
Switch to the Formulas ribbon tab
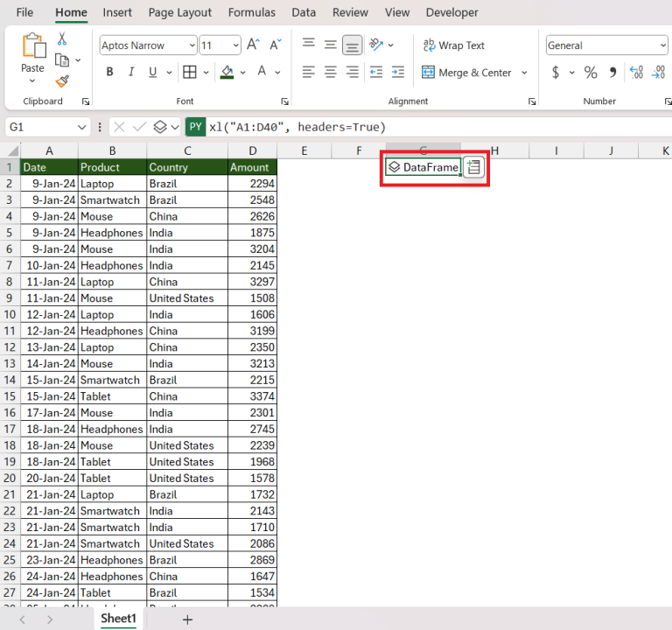(x=251, y=12)
